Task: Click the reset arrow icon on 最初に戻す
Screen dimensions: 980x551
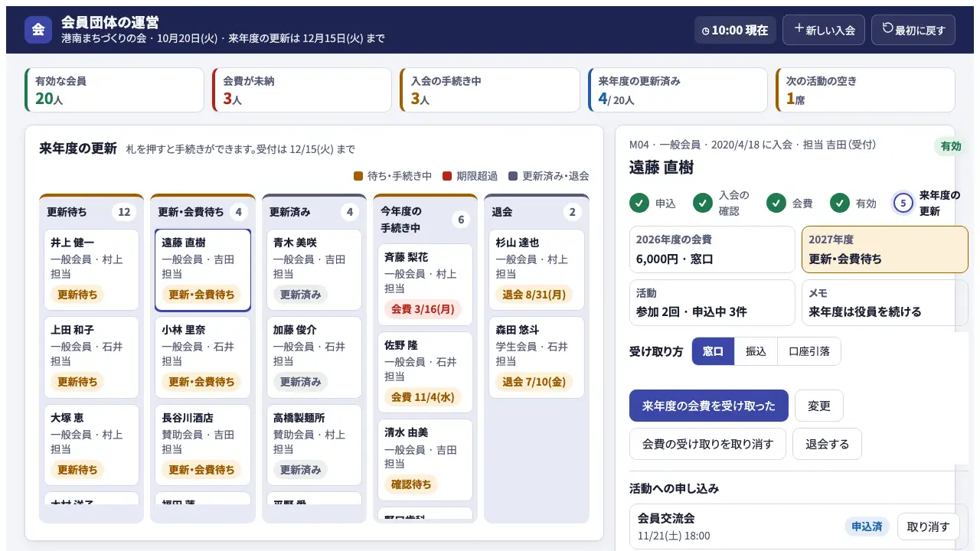Action: (888, 28)
